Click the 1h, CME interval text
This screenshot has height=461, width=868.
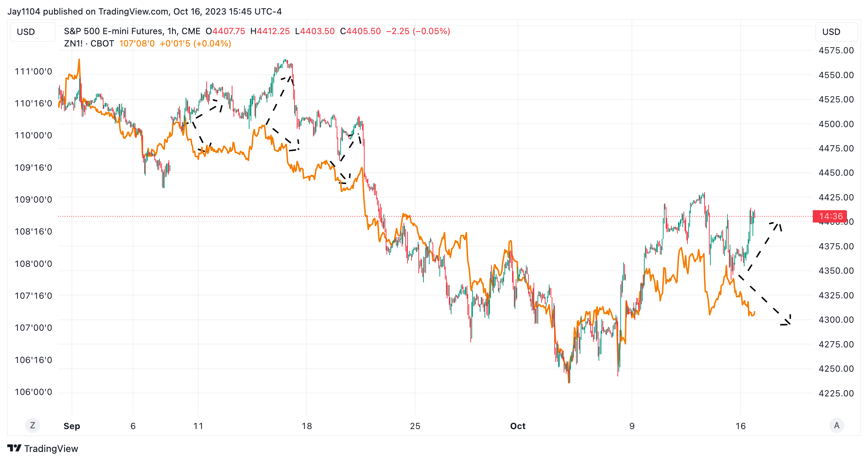pos(184,31)
